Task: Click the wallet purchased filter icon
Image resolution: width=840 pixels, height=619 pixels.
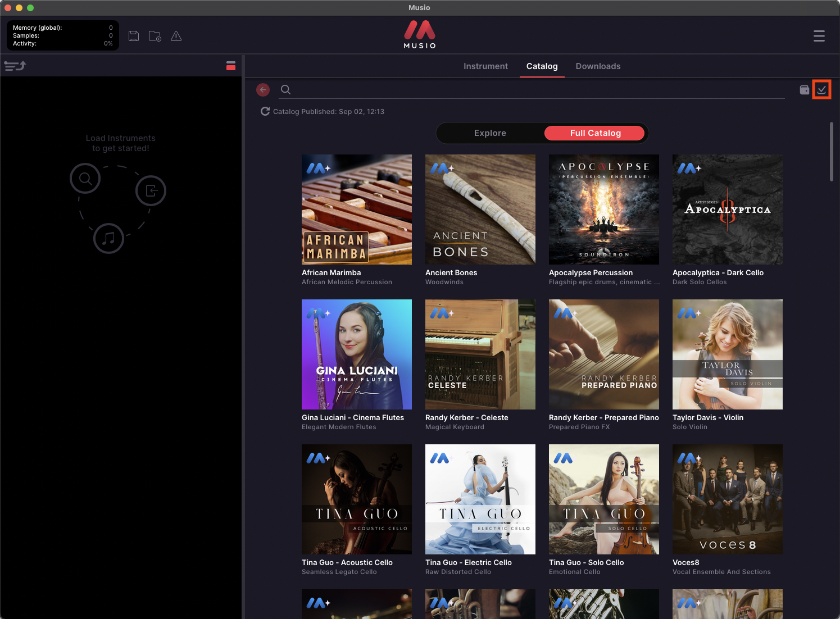Action: 805,90
